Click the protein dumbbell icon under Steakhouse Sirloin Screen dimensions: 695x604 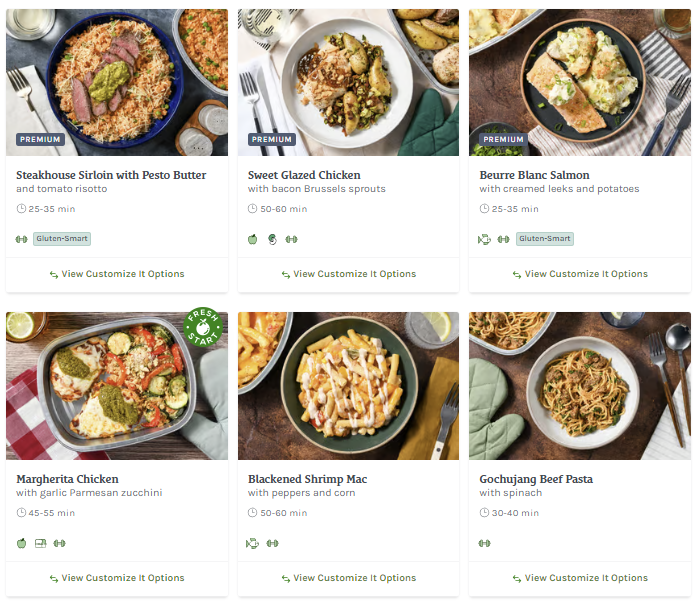pos(21,239)
